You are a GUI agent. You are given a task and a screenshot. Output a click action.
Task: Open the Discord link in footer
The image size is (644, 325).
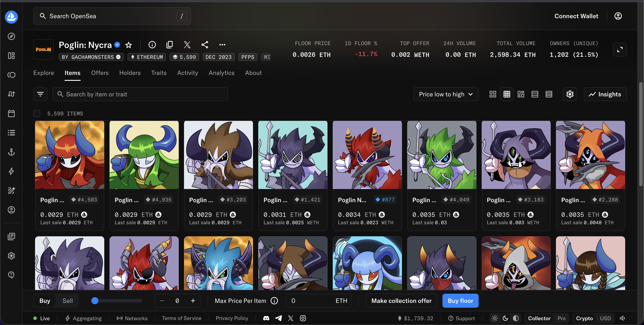pos(266,318)
